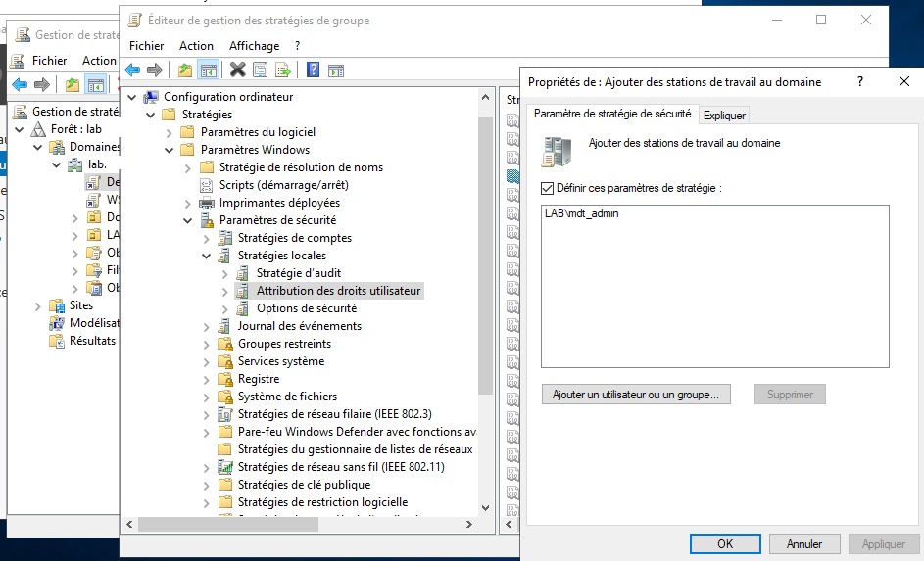Click the Up one level folder icon

(x=185, y=70)
